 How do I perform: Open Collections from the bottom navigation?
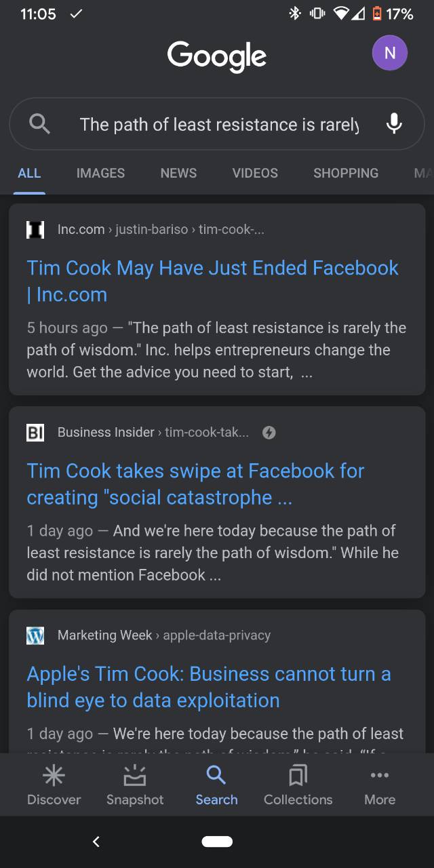[298, 785]
